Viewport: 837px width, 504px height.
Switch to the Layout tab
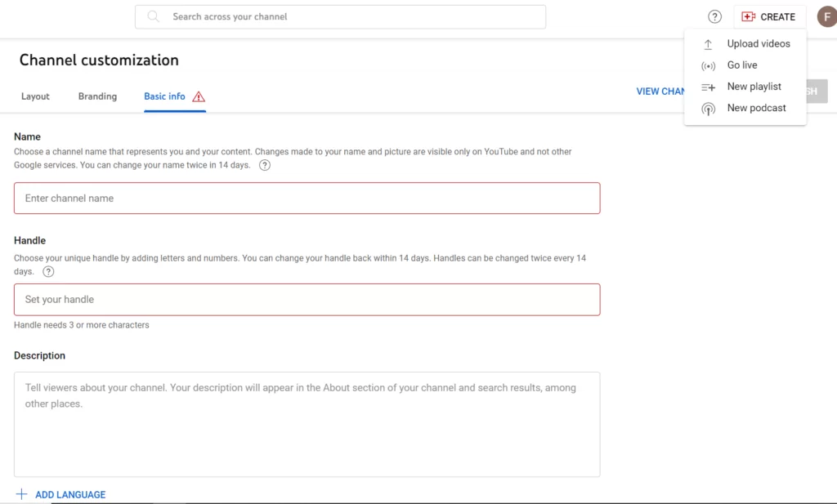(35, 96)
